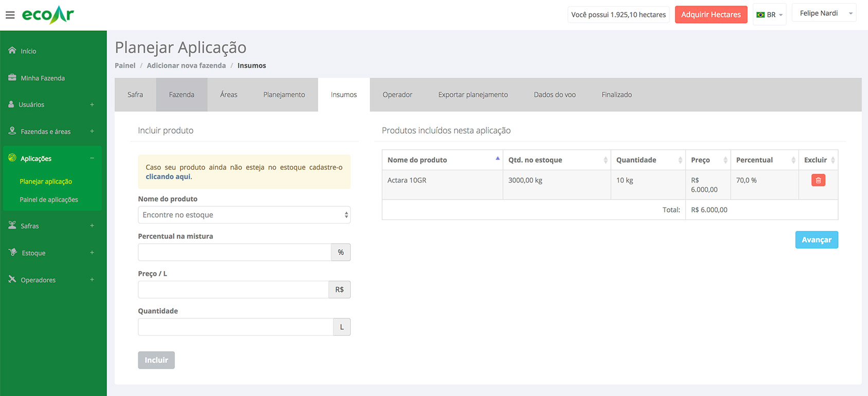This screenshot has height=396, width=868.
Task: Click the Brazil flag language icon
Action: [x=760, y=15]
